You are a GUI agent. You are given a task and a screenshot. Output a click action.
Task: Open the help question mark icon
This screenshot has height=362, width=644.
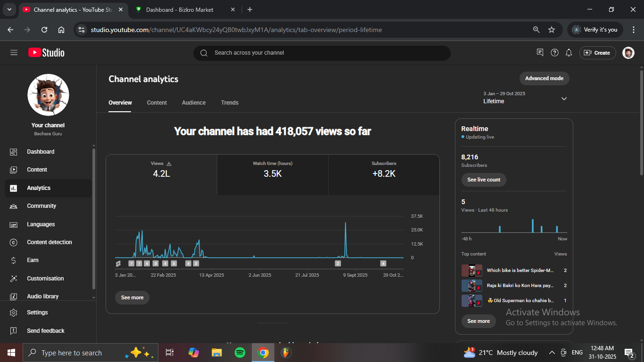[555, 53]
